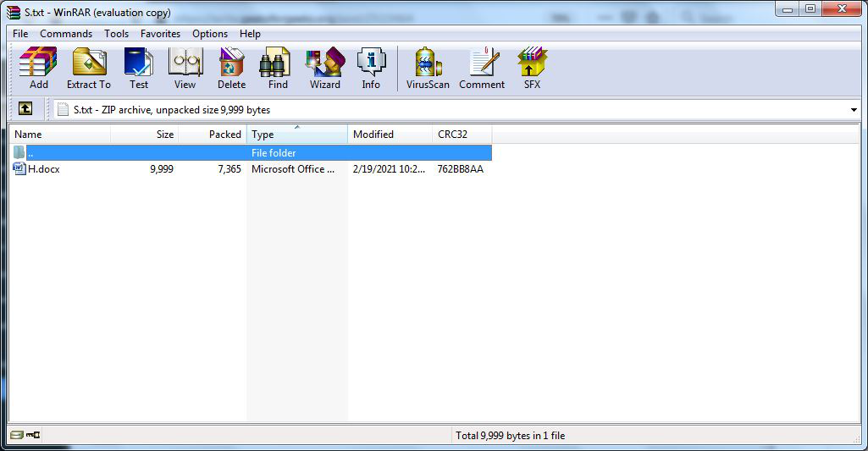Sort by Modified column header

(390, 134)
